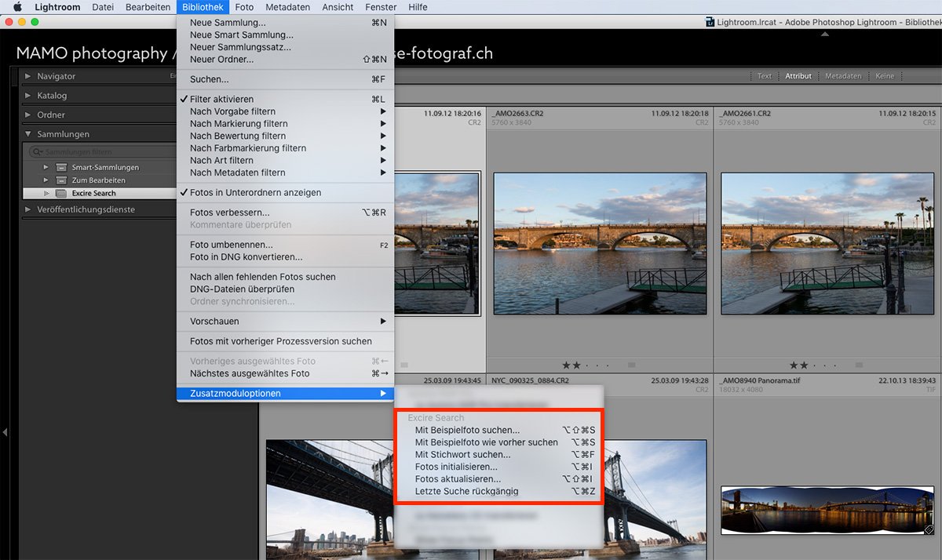
Task: Collapse top panel using top-edge arrow
Action: click(824, 35)
